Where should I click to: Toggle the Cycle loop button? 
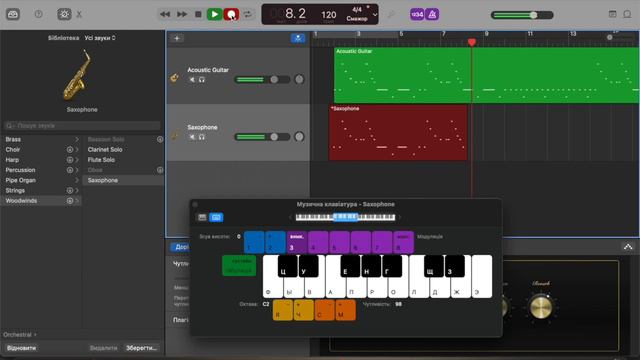tap(247, 14)
